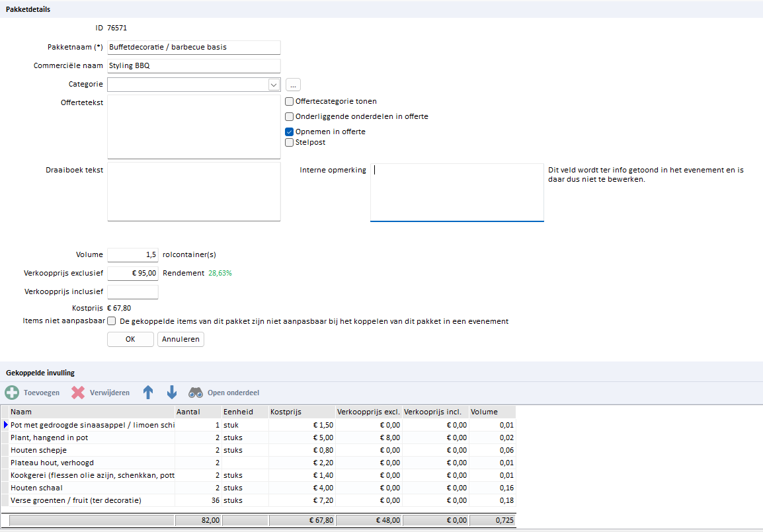
Task: Enable Offertecategorie tonen checkbox
Action: pos(289,102)
